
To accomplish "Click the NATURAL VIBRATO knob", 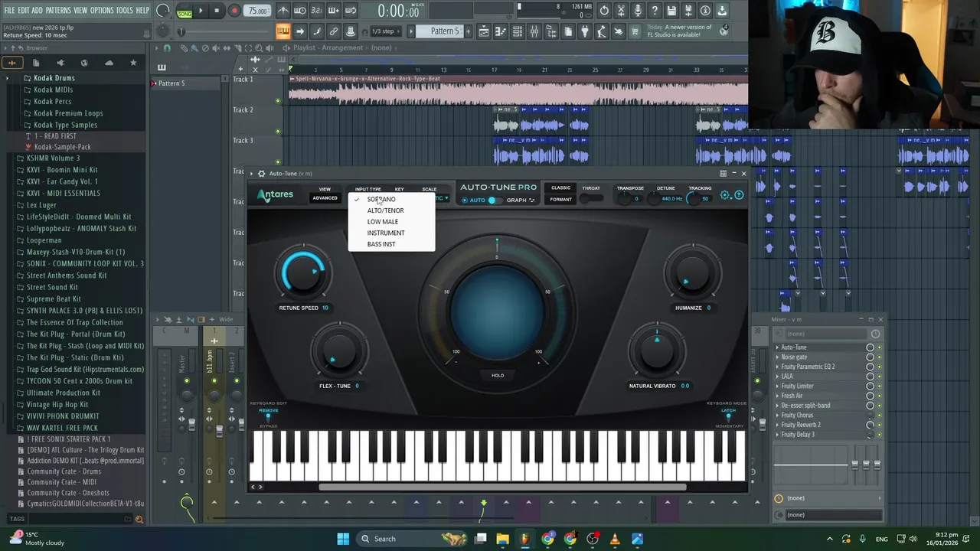I will point(657,351).
